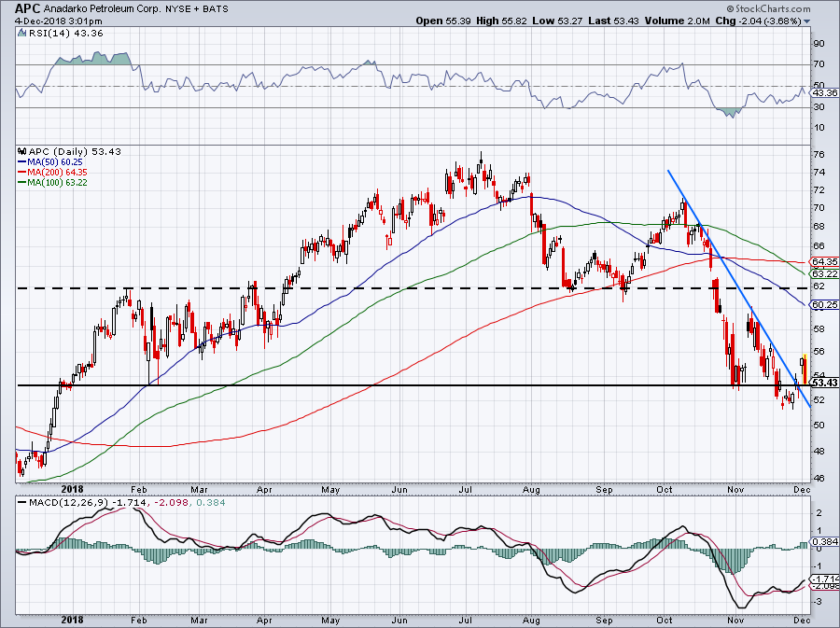Click the 43.36 RSI axis value tag
Screen dimensions: 840x628
pos(824,92)
